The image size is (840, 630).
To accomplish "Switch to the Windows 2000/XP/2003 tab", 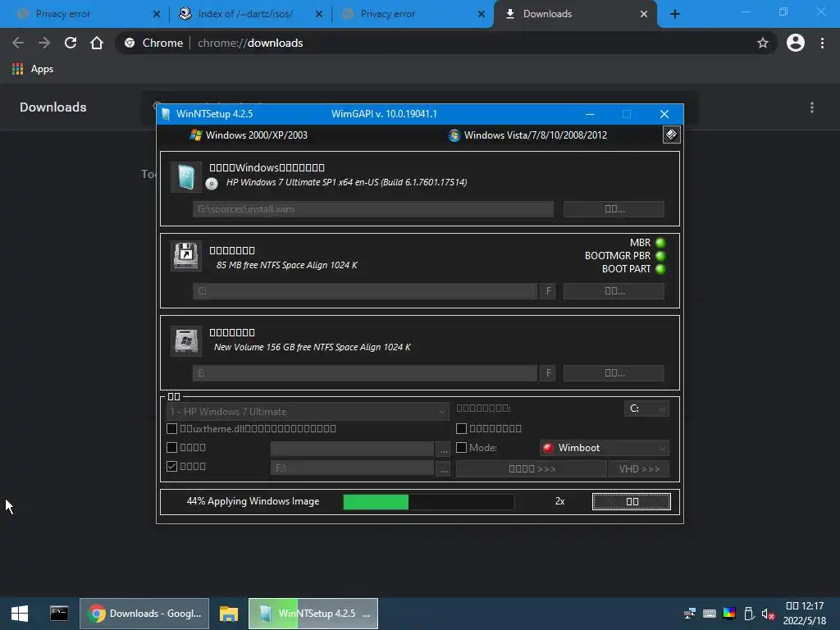I will pos(249,135).
